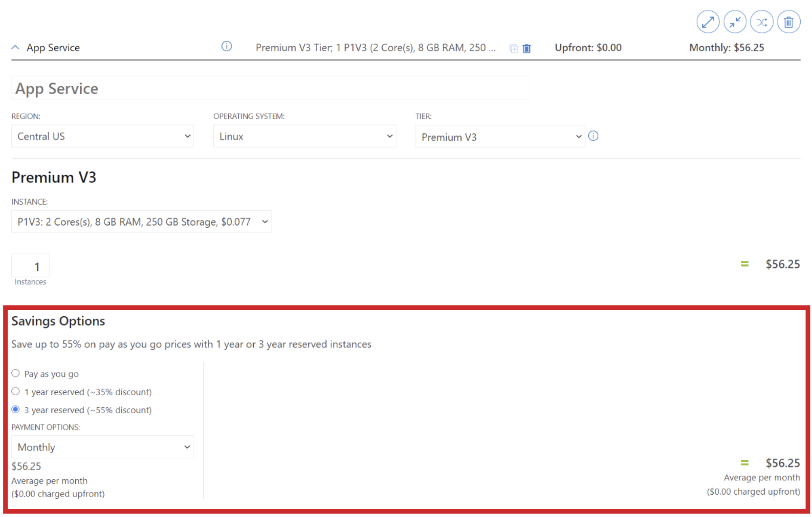The image size is (812, 517).
Task: Click the shuffle/reorder services icon
Action: pos(761,22)
